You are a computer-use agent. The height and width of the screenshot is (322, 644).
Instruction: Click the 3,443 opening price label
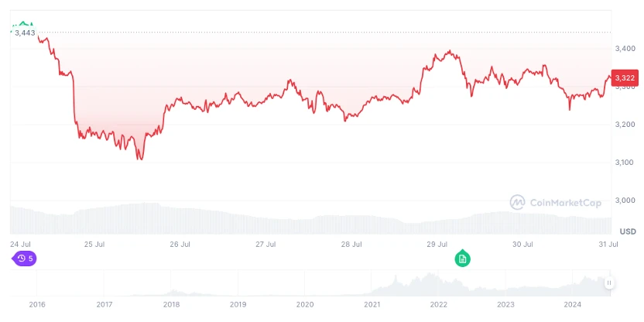[x=25, y=33]
